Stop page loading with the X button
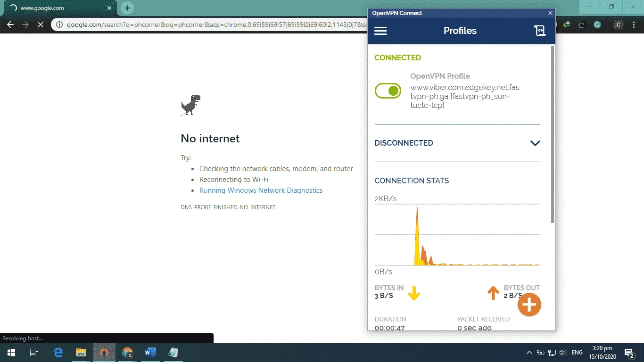The height and width of the screenshot is (362, 644). (x=41, y=25)
